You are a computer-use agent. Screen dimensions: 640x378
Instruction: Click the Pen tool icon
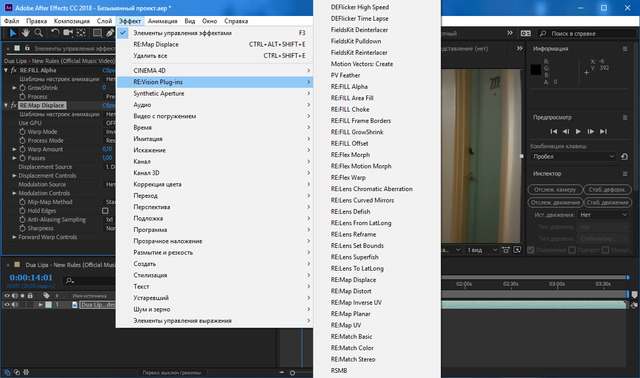(110, 33)
